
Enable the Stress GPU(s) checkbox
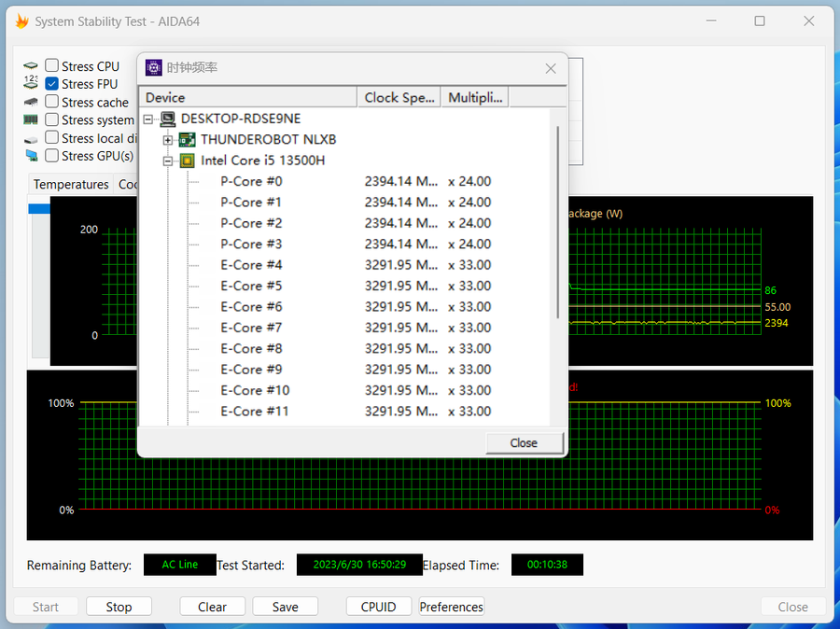pos(52,155)
